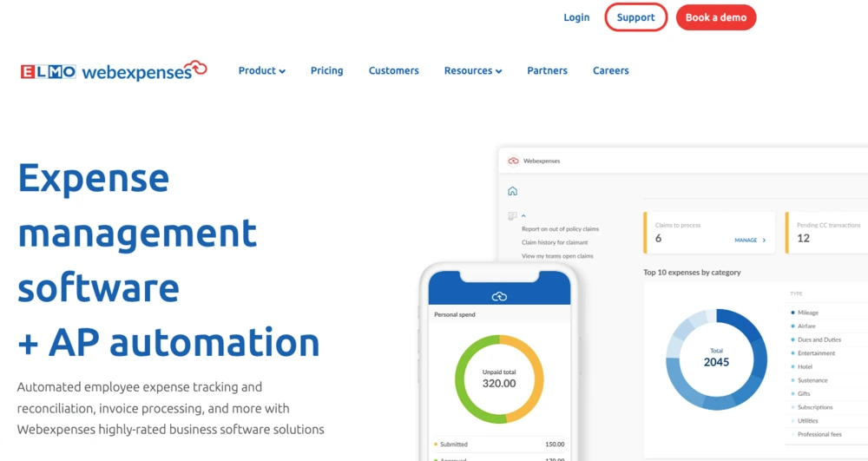
Task: Click the ELMO Webexpenses logo
Action: click(114, 71)
